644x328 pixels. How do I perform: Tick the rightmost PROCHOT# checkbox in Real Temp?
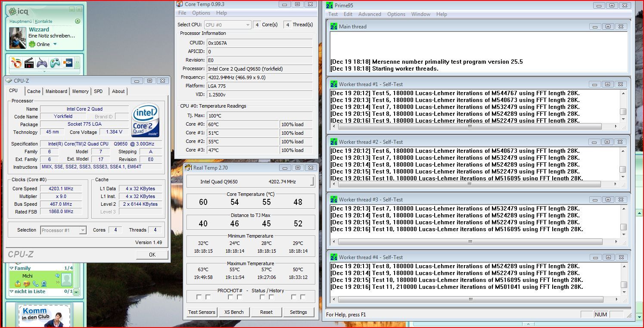[x=303, y=297]
